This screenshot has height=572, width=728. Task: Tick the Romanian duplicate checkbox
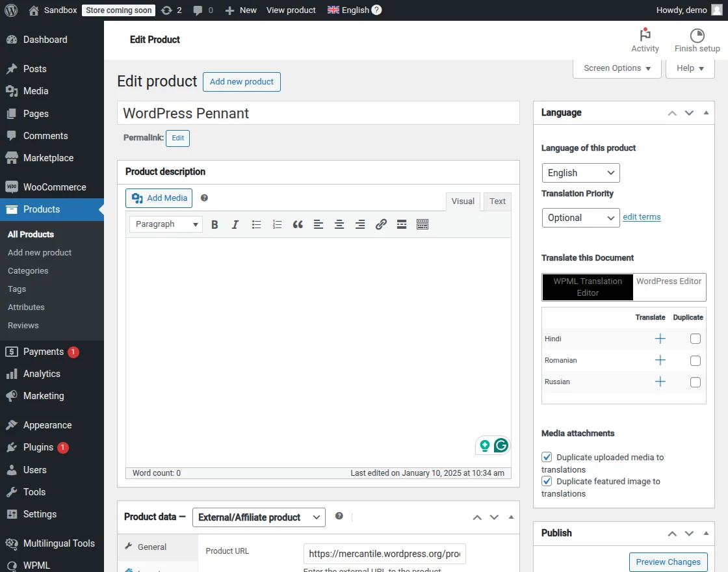point(695,361)
